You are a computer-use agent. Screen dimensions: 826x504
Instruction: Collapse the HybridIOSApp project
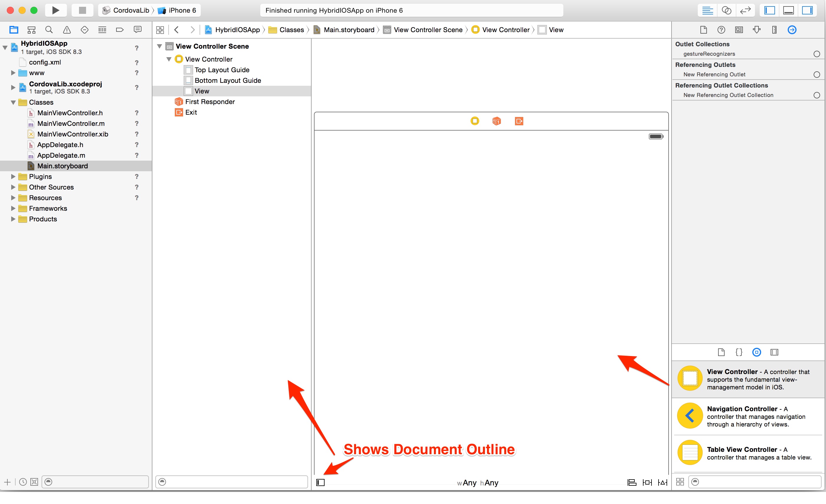coord(5,47)
